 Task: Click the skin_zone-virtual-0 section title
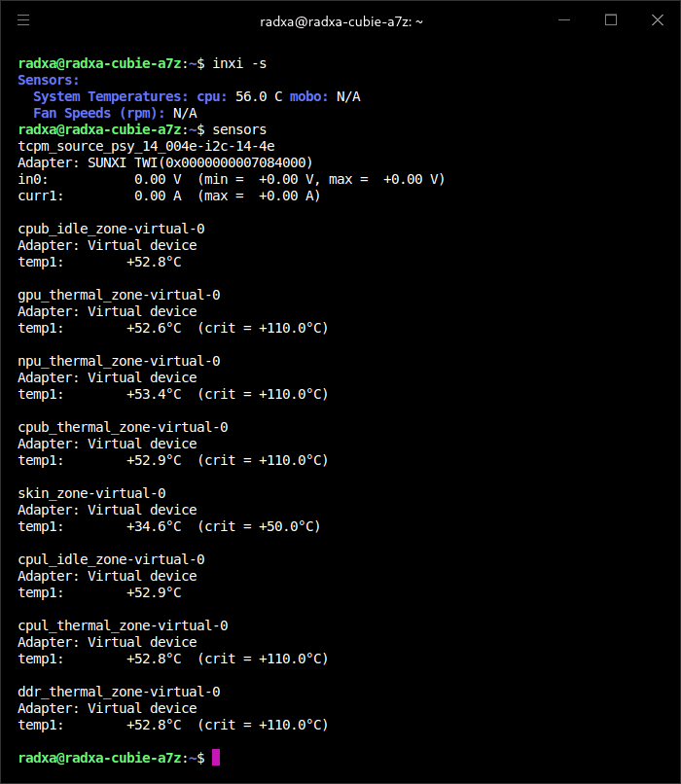point(92,493)
